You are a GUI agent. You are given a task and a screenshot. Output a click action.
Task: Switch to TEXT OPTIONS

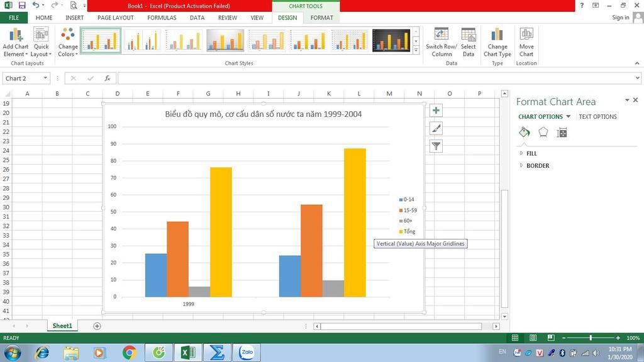(597, 116)
